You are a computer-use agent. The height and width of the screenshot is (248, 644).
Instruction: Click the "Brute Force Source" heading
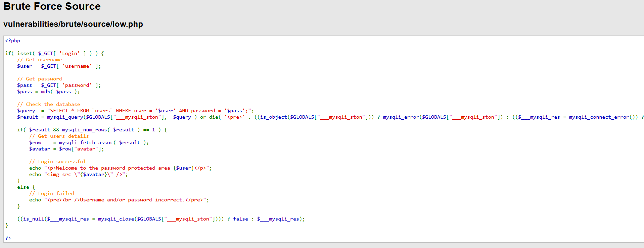click(x=52, y=6)
